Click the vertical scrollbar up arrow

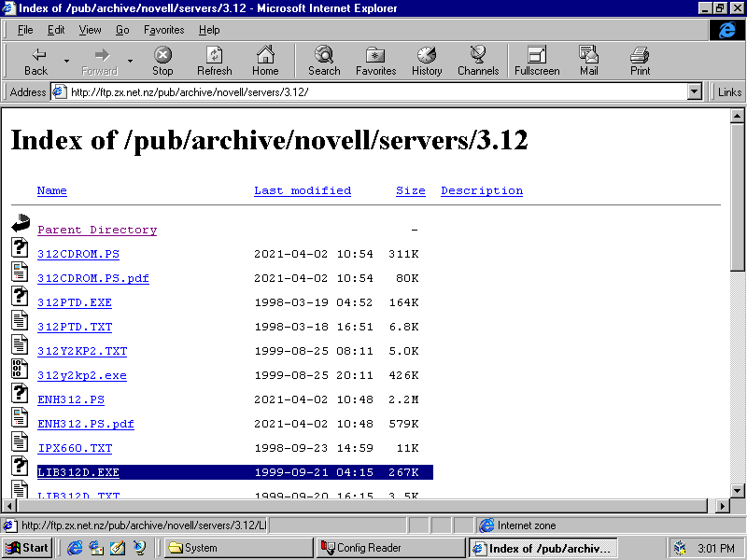(737, 116)
